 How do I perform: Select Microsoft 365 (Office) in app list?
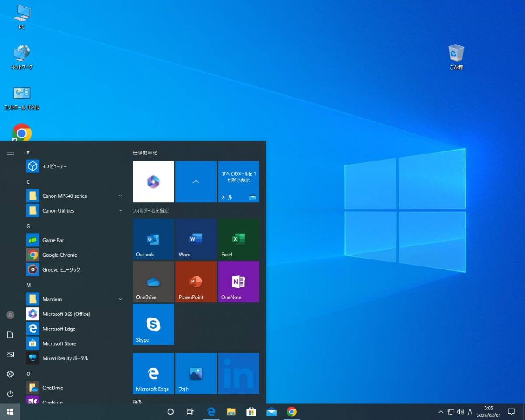pyautogui.click(x=66, y=314)
